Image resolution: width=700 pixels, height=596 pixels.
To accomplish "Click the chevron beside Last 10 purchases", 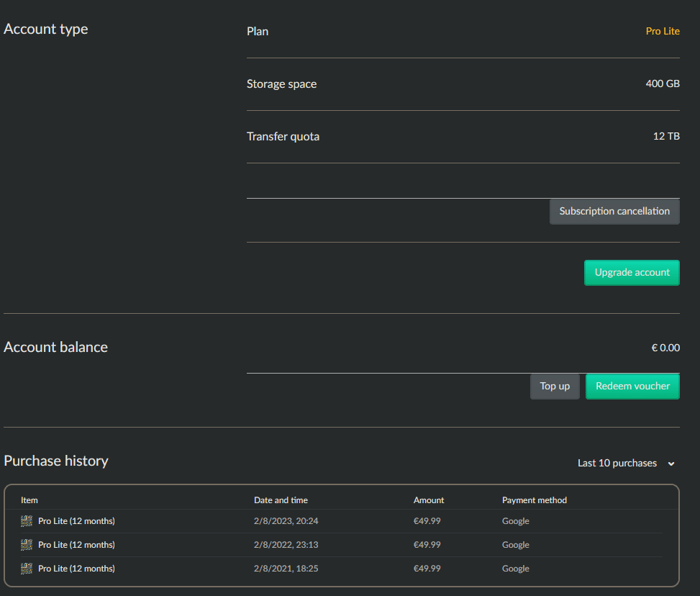I will pos(671,464).
